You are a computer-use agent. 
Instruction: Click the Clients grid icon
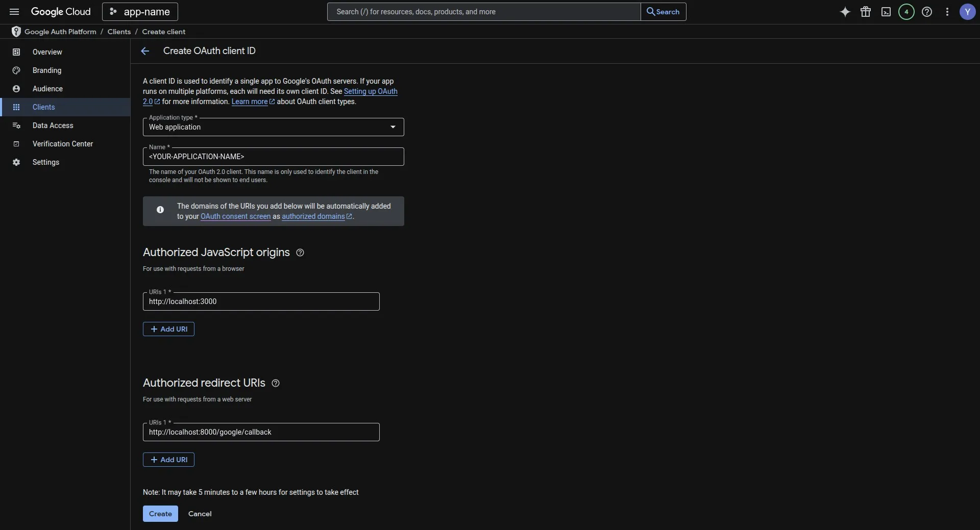point(16,107)
